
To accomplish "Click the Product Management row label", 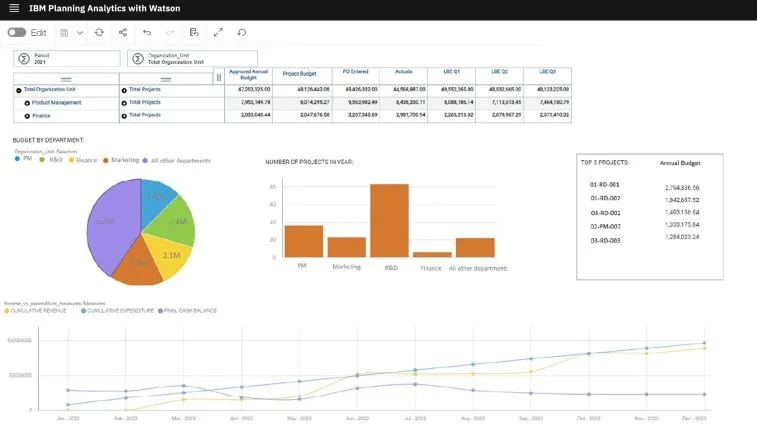I will [56, 103].
